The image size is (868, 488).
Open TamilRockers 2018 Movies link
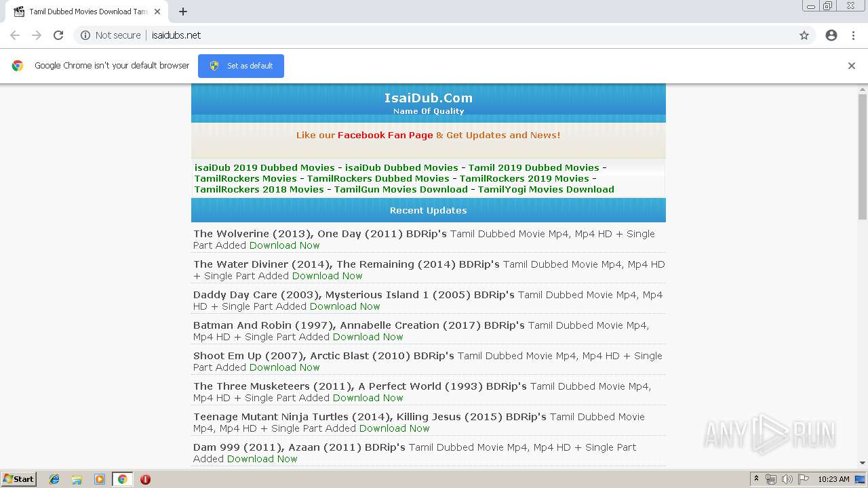pos(259,189)
